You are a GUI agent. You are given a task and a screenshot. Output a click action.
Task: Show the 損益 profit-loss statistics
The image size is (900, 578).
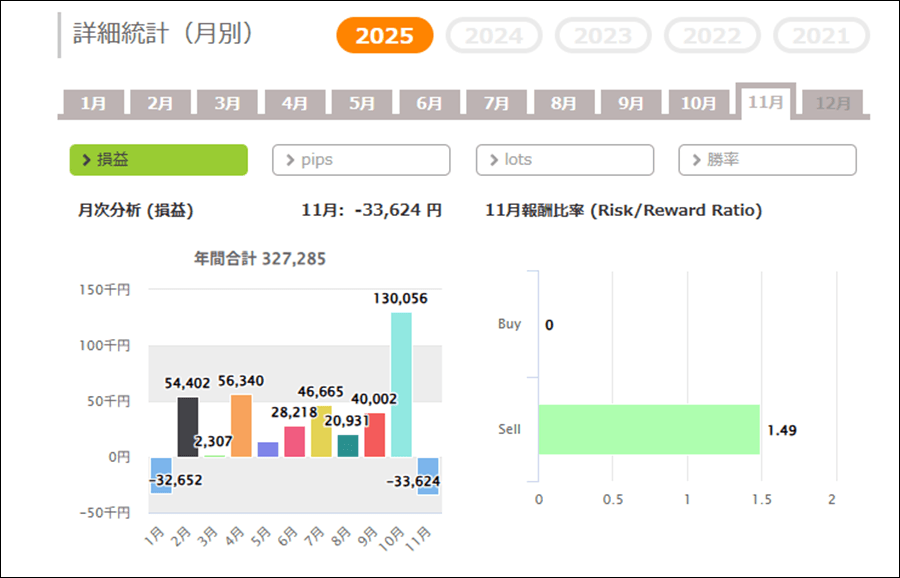(159, 160)
